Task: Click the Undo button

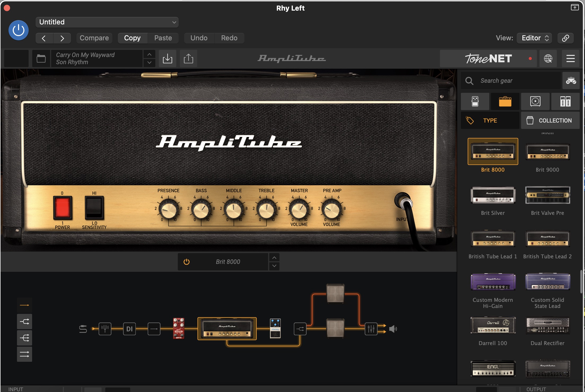Action: [199, 38]
